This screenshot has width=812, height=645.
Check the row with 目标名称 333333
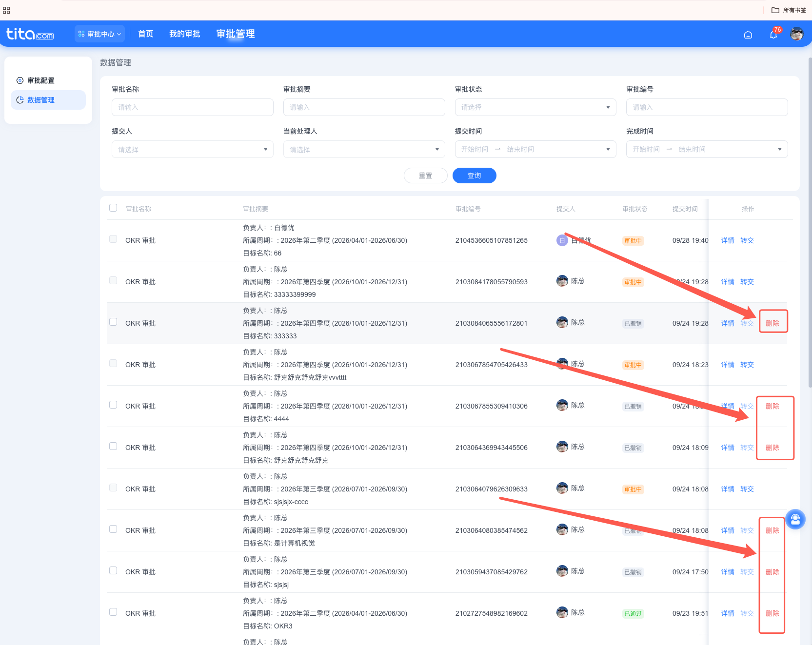(x=113, y=322)
